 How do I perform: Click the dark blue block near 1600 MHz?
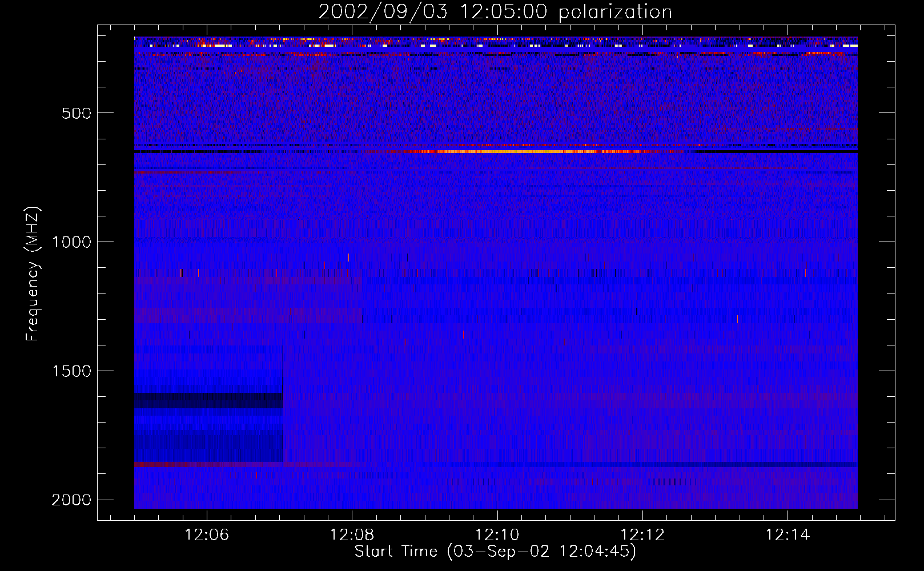tap(208, 400)
